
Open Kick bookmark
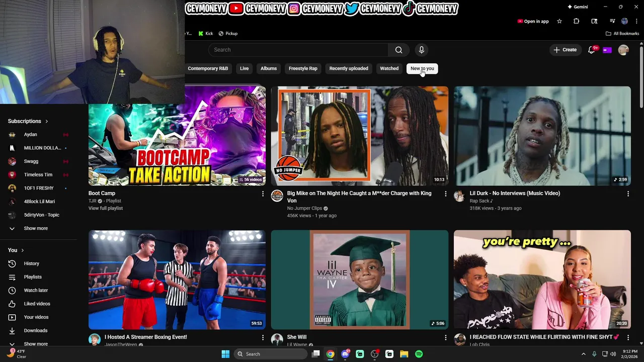tap(206, 34)
